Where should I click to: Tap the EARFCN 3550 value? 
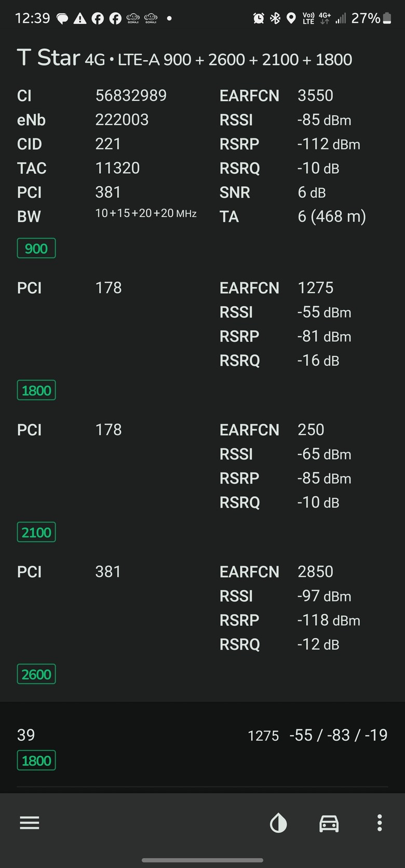coord(315,95)
